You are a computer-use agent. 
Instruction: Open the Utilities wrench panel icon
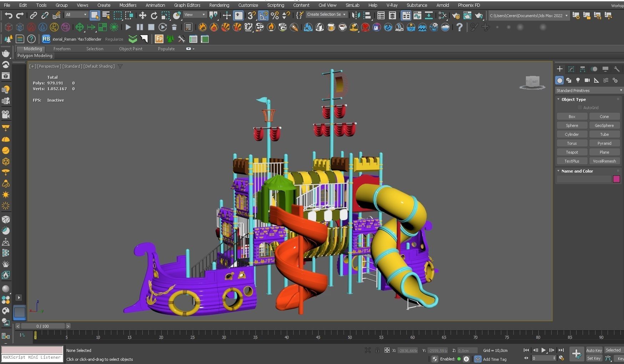(617, 69)
